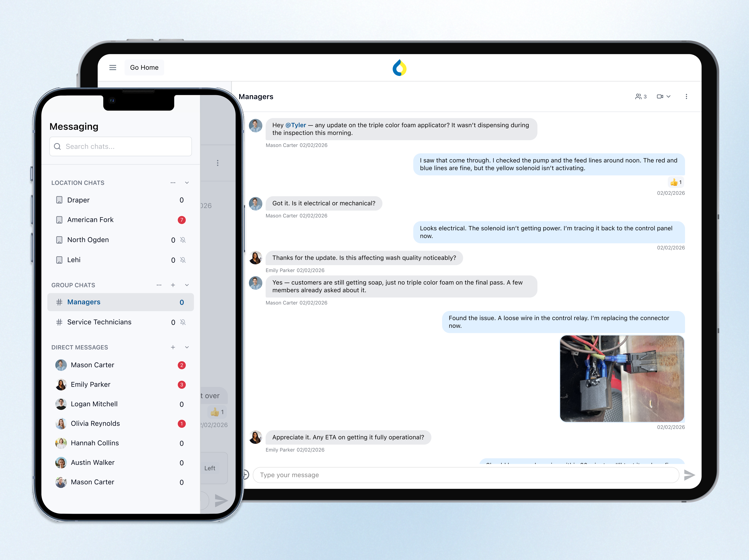Screen dimensions: 749x560
Task: Toggle North Ogden muted bell
Action: point(183,240)
